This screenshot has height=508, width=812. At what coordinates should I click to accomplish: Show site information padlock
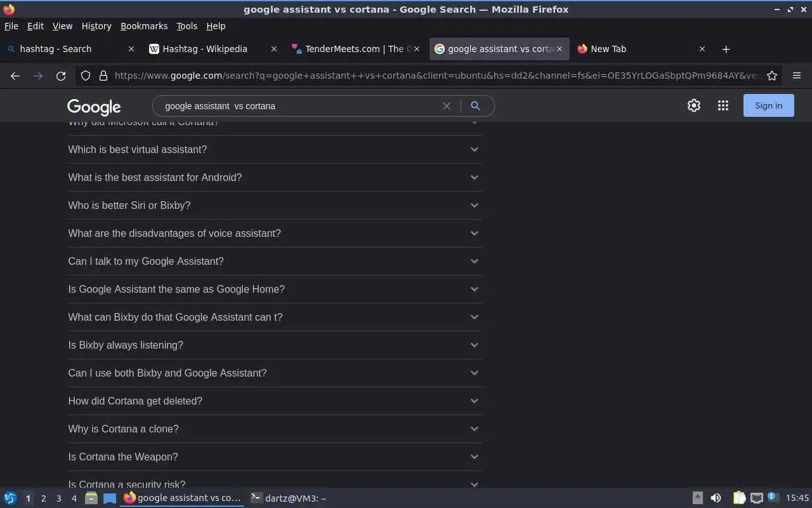[103, 76]
